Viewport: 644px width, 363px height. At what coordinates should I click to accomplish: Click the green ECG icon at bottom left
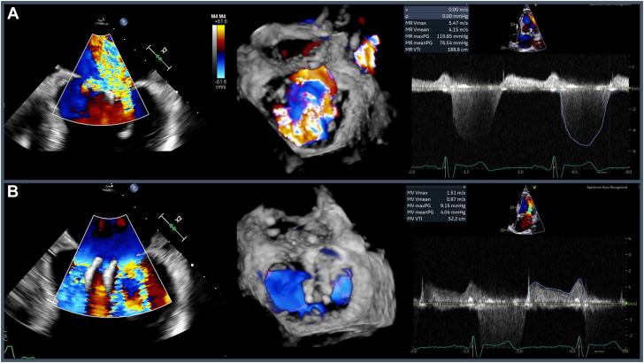(12, 351)
